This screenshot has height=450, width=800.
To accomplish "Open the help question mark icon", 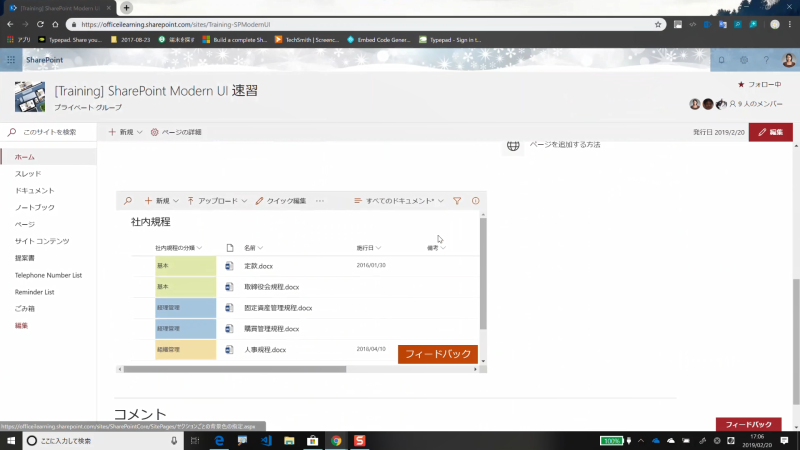I will tap(766, 60).
